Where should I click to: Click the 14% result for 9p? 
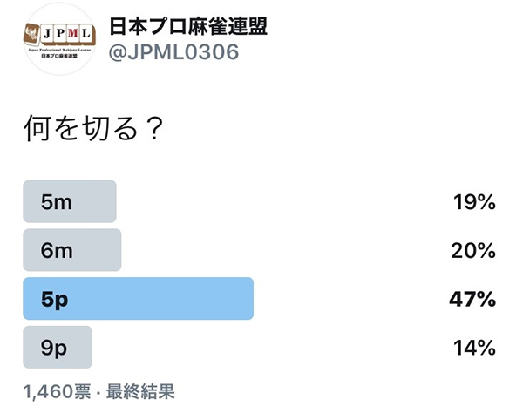tap(474, 348)
